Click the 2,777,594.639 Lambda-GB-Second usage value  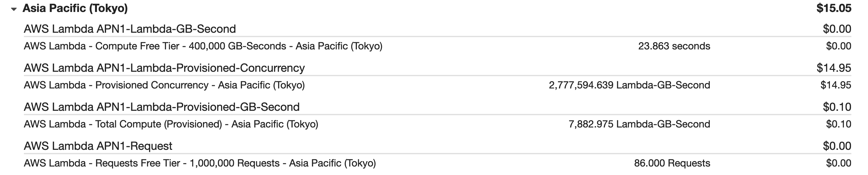click(629, 85)
